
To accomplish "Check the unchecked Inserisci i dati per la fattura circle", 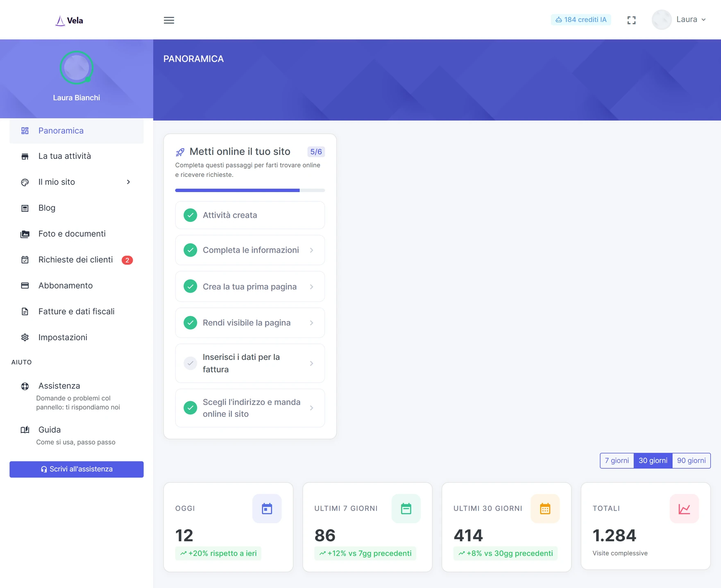I will pos(190,363).
